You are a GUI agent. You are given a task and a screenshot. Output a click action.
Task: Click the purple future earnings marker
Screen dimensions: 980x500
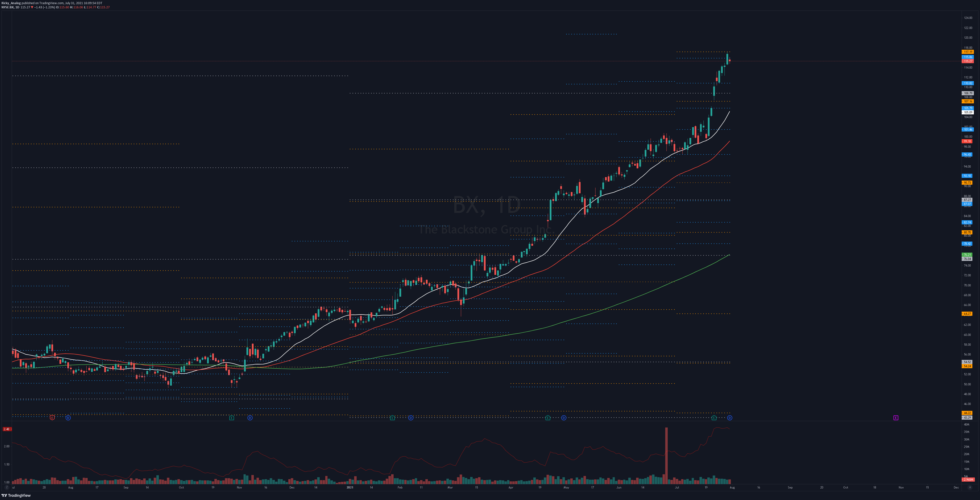click(x=896, y=418)
